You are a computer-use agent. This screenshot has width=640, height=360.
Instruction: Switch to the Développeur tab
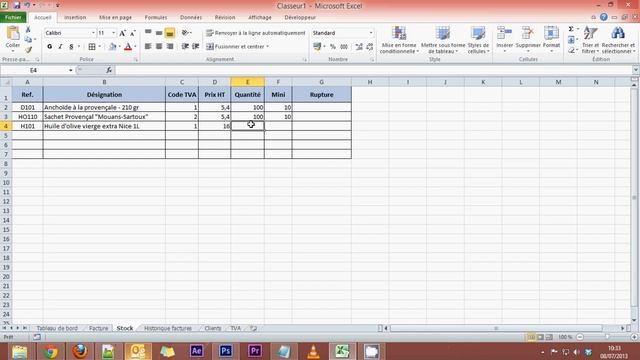click(300, 18)
